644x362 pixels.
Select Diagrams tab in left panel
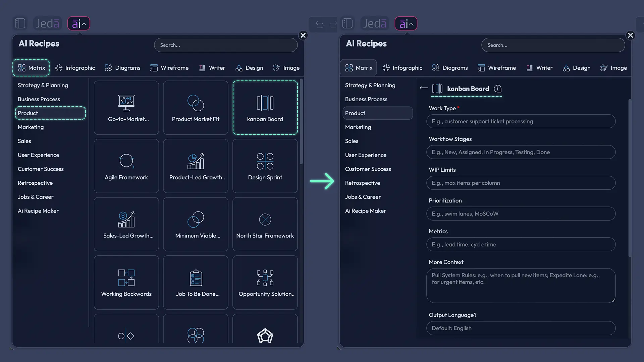(122, 68)
